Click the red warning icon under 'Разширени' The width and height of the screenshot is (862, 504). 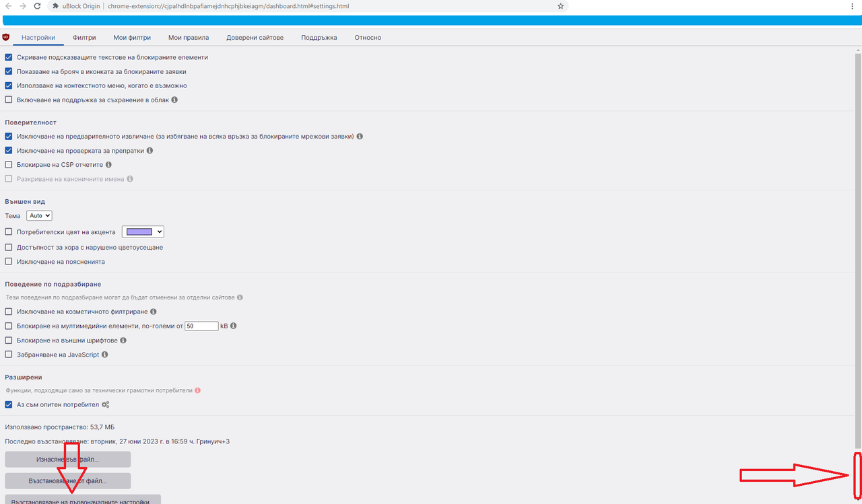[197, 390]
